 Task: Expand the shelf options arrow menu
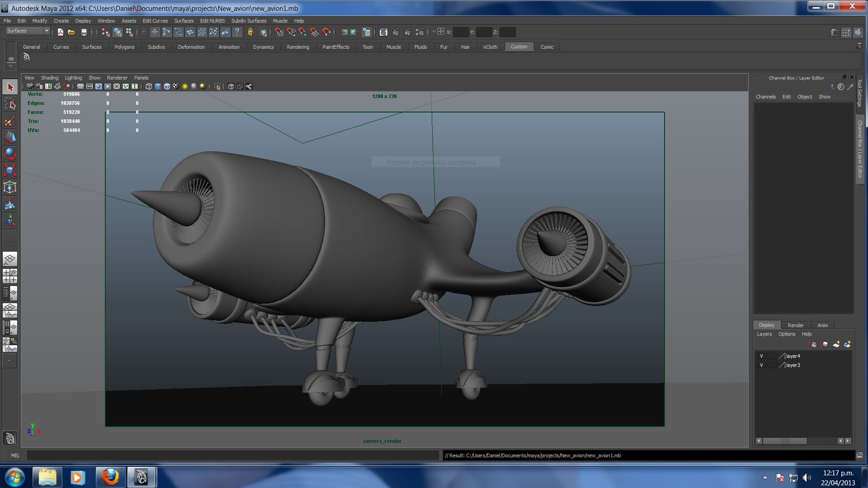click(11, 66)
